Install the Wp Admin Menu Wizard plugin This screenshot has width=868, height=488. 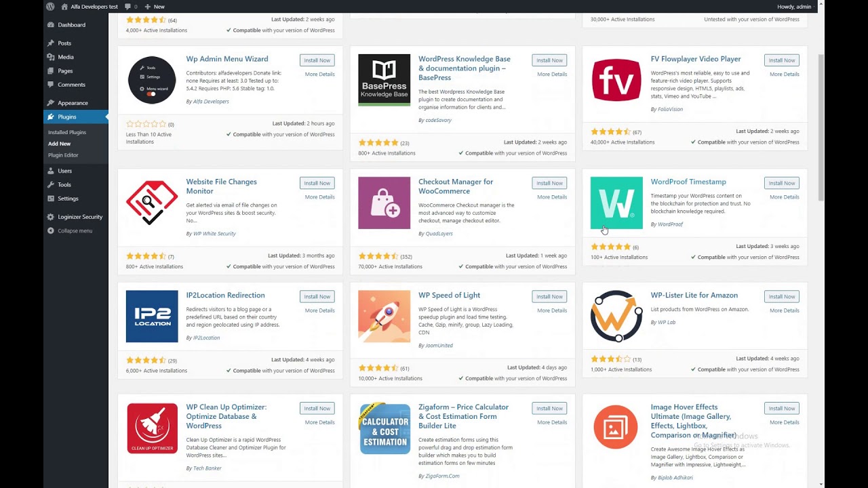click(x=317, y=60)
